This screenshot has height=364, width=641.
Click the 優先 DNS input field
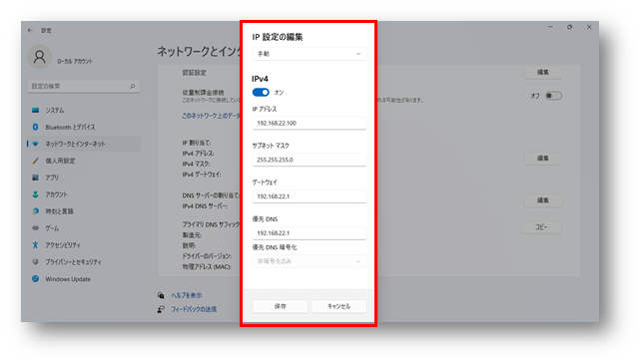(310, 233)
